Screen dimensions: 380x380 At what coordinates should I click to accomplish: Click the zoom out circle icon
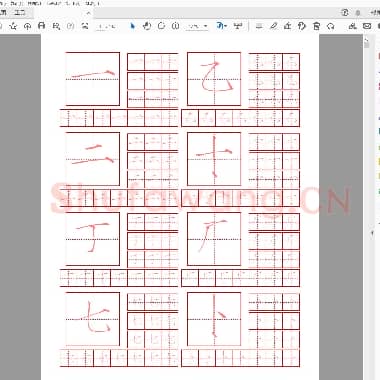click(161, 26)
